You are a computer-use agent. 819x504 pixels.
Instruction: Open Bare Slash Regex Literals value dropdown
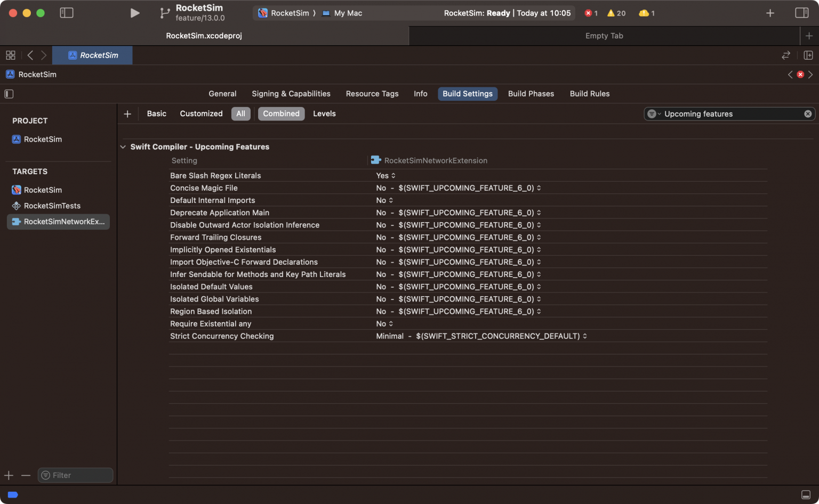click(x=386, y=176)
